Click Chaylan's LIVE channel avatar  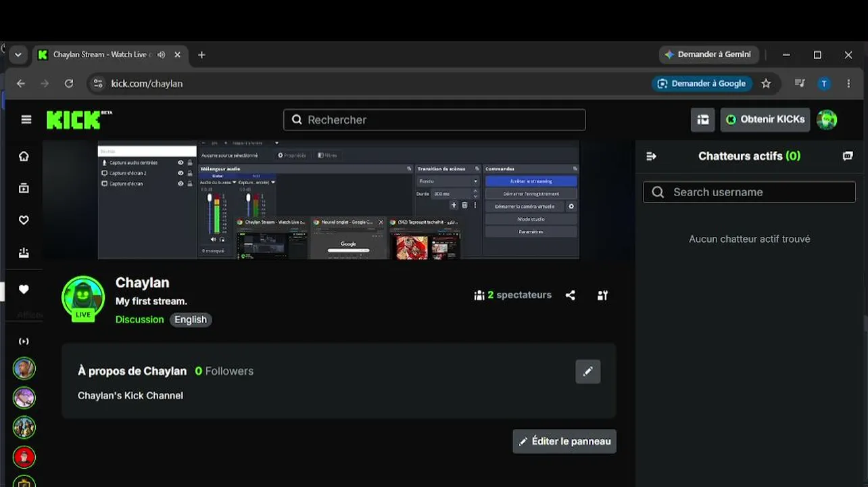click(83, 298)
